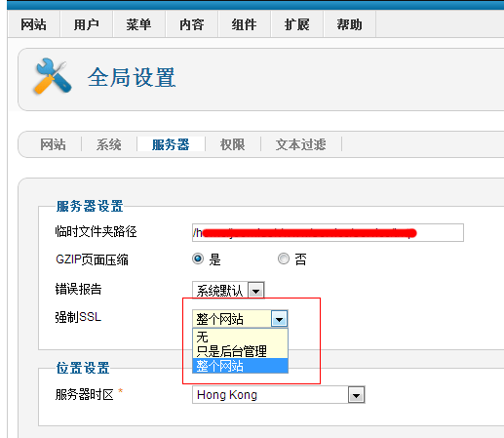Switch to the 文本过滤 tab

pyautogui.click(x=300, y=144)
